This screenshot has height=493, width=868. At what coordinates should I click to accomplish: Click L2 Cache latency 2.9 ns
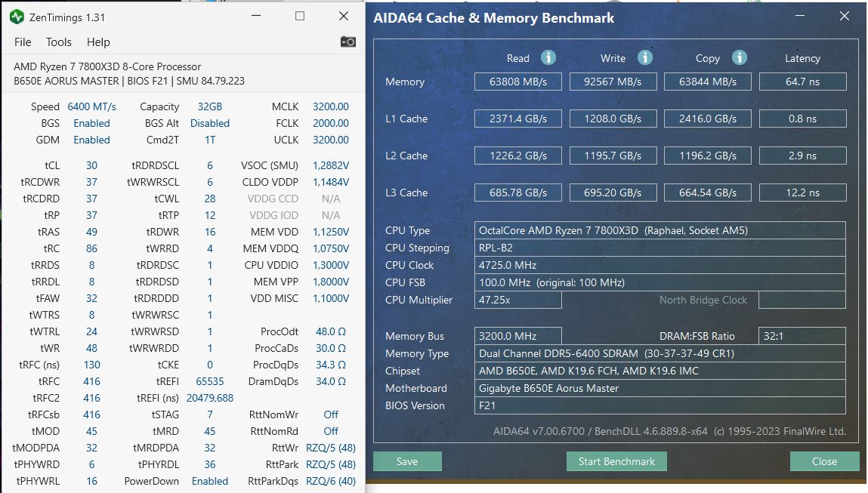click(x=803, y=156)
